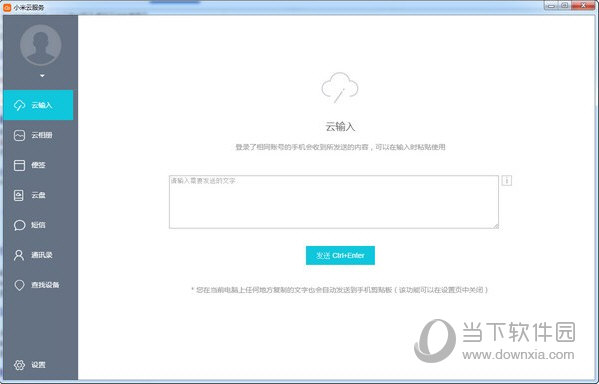
Task: Expand the account dropdown arrow under avatar
Action: coord(42,76)
